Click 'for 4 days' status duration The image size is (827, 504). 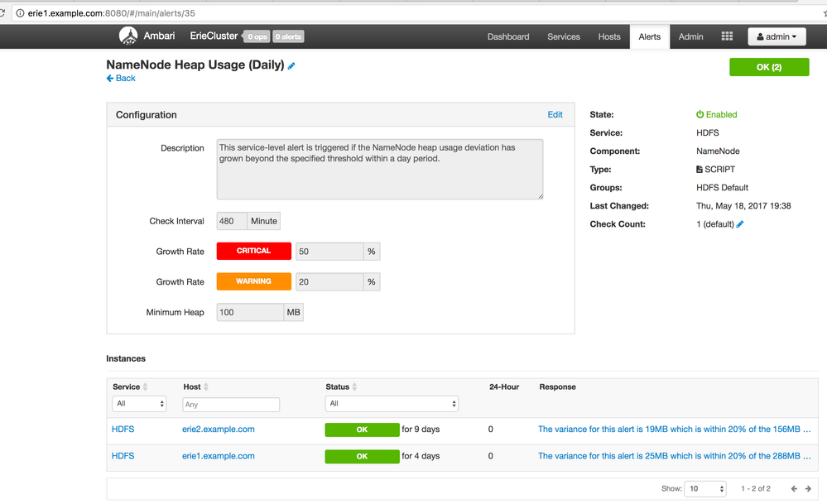pos(421,456)
